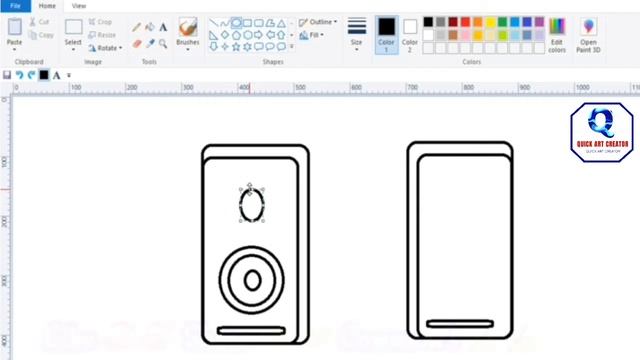
Task: Choose the Line shape
Action: coord(213,23)
